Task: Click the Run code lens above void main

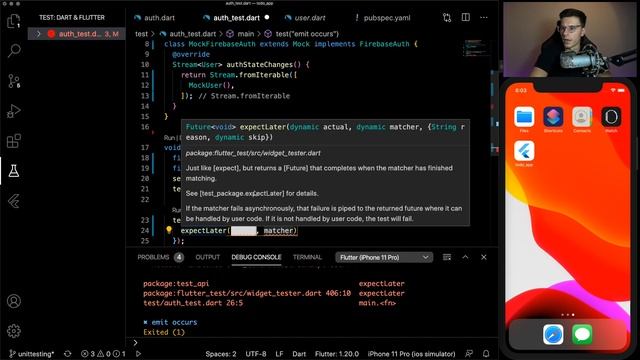Action: (169, 138)
